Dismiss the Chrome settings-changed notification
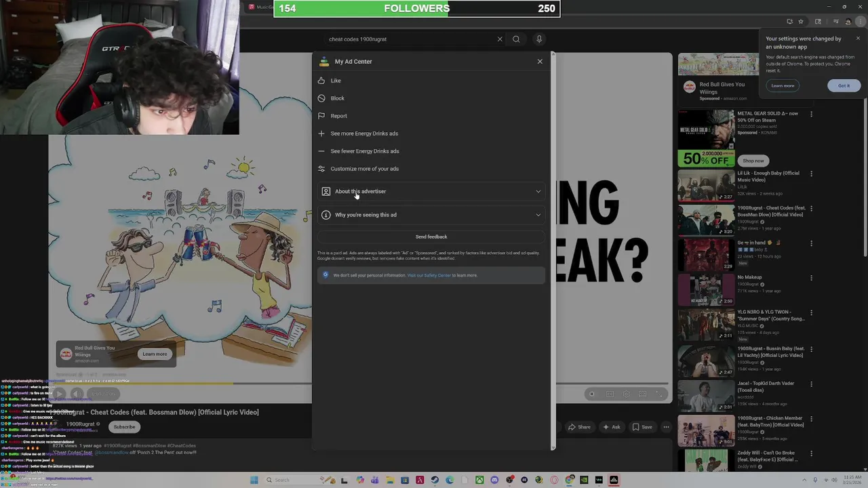The height and width of the screenshot is (488, 868). pyautogui.click(x=858, y=38)
